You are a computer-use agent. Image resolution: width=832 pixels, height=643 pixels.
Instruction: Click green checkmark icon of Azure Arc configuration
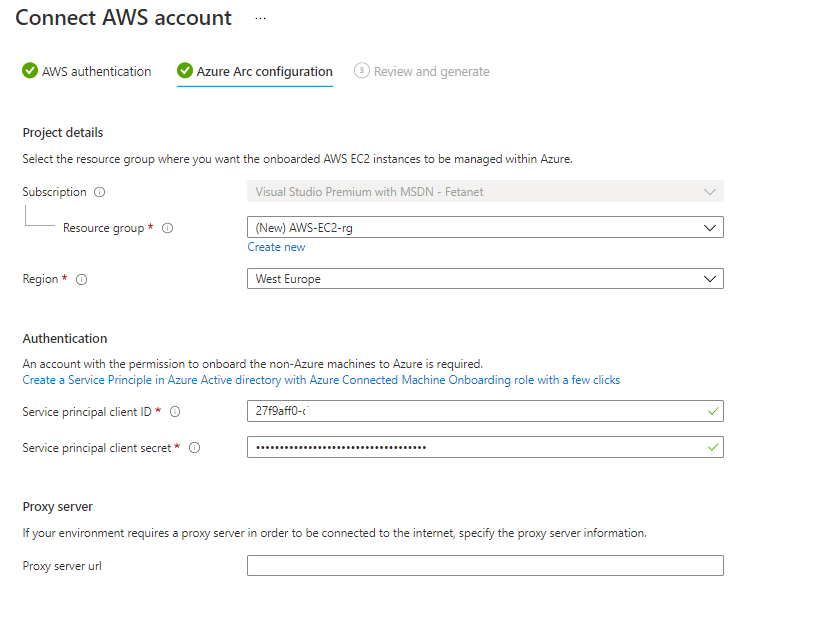coord(185,71)
